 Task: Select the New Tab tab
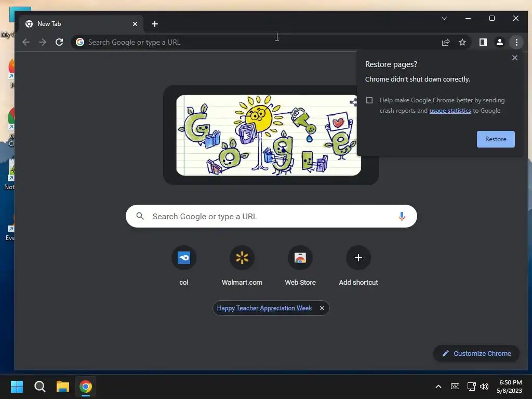click(82, 24)
